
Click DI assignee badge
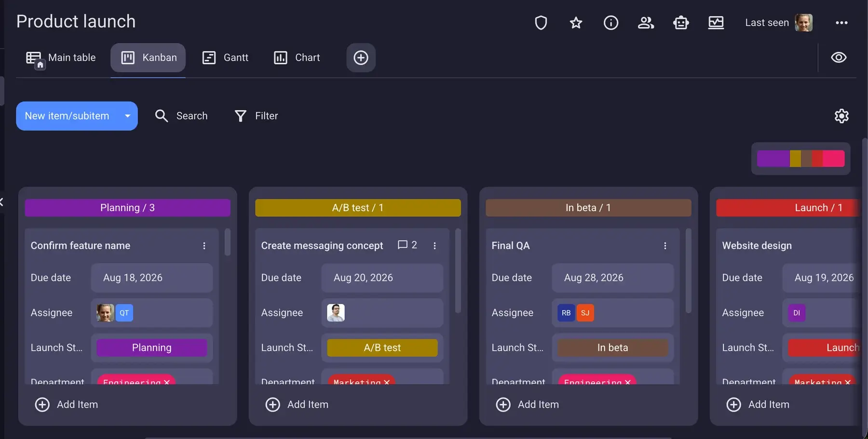pyautogui.click(x=797, y=313)
